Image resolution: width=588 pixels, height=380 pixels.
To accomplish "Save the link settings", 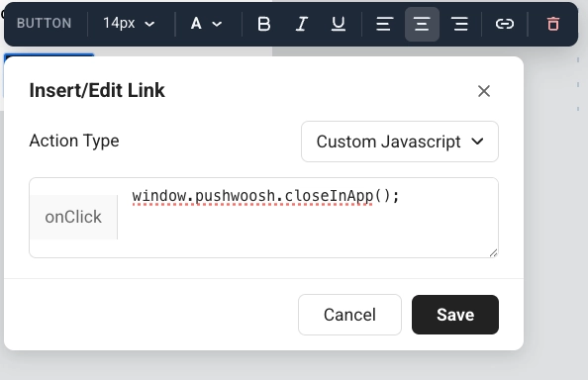I will (x=455, y=315).
